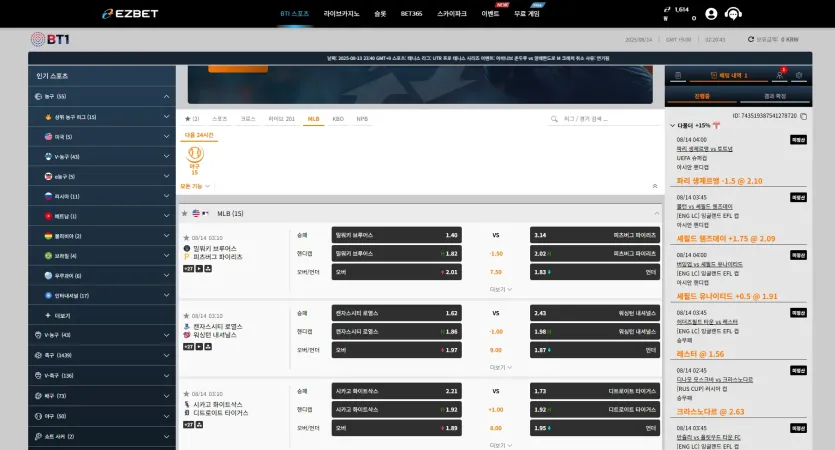Expand the top basketball leagues (15) row

coord(102,117)
